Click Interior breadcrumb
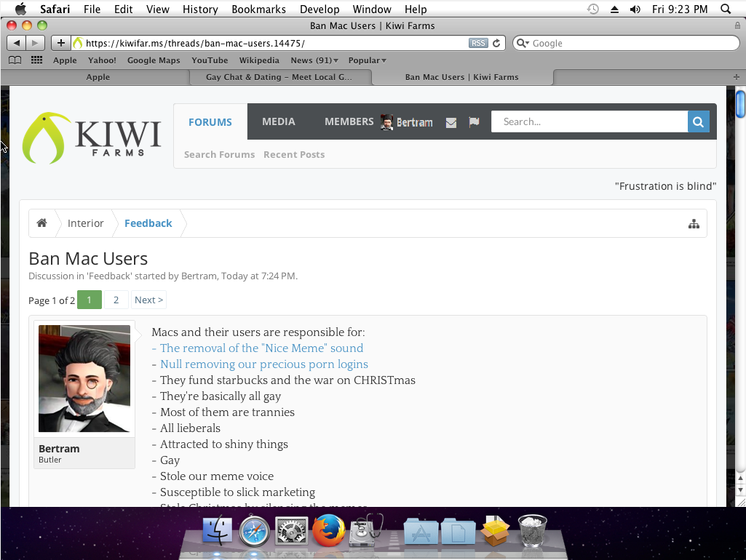Screen dimensions: 746x560 (86, 223)
